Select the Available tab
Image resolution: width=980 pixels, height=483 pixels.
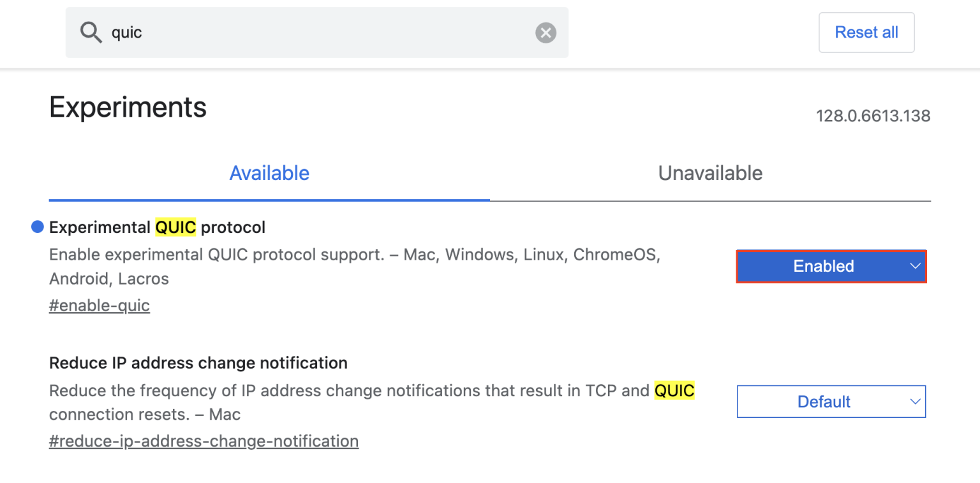tap(269, 173)
